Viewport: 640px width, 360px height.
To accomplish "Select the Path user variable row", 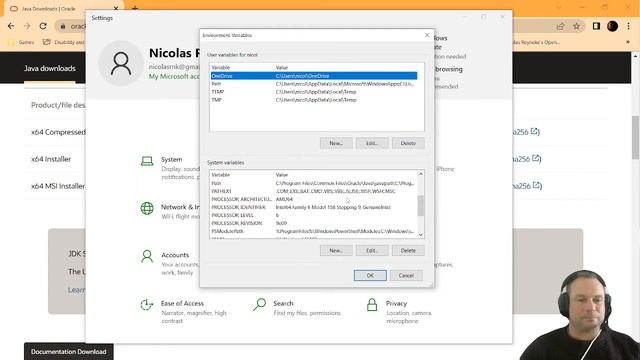I will [x=314, y=84].
